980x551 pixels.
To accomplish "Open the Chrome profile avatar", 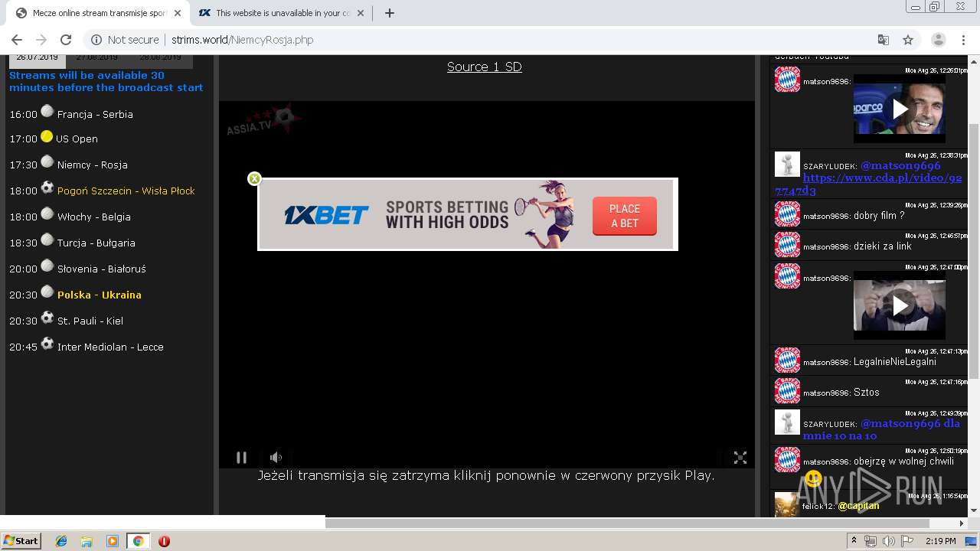I will coord(939,40).
